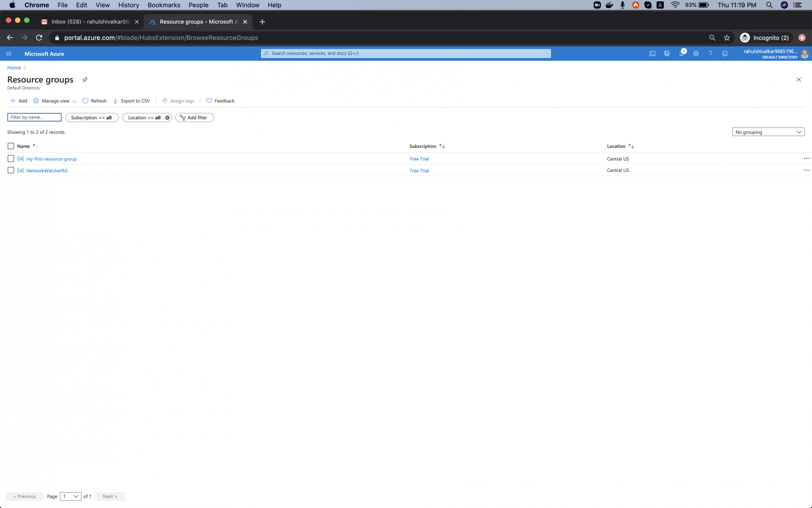Toggle checkbox for my-first-resource-group row

pyautogui.click(x=11, y=158)
